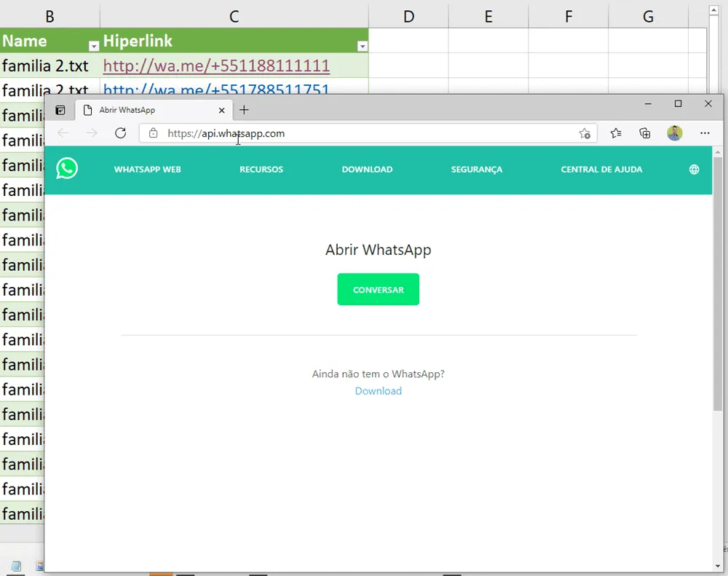728x576 pixels.
Task: Click the Abrir WhatsApp heading text
Action: (x=379, y=250)
